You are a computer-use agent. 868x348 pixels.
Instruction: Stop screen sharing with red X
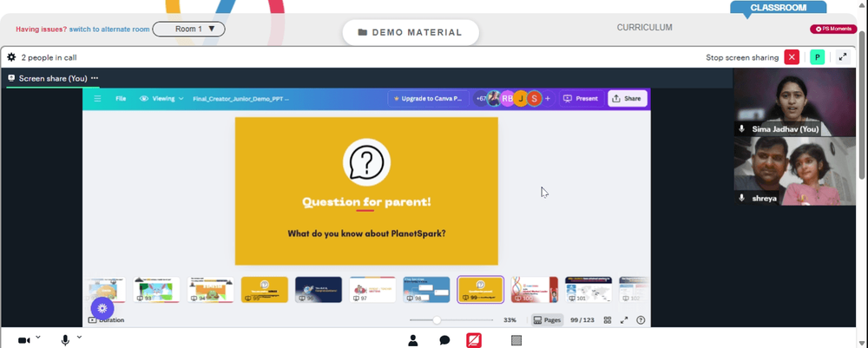792,57
